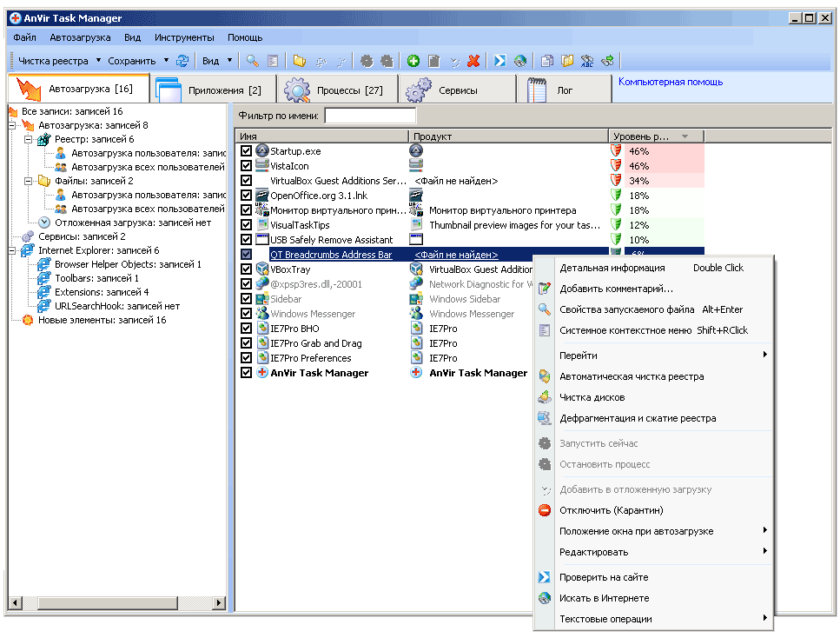
Task: Click the refresh icon after Сохранить
Action: click(182, 61)
